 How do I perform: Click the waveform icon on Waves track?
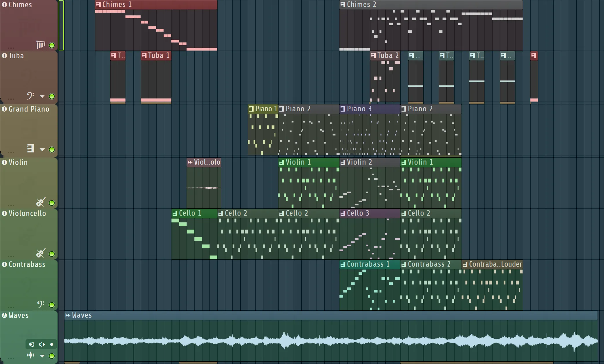click(x=30, y=355)
